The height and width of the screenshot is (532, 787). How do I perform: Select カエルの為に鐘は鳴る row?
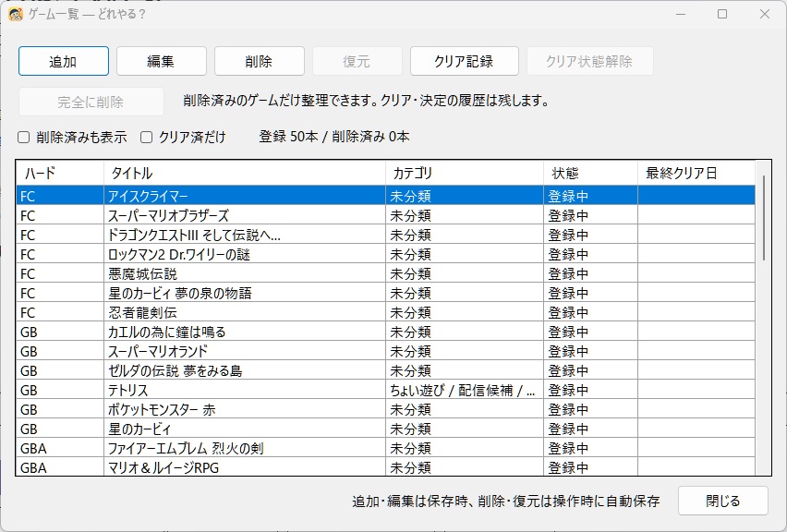tap(385, 332)
